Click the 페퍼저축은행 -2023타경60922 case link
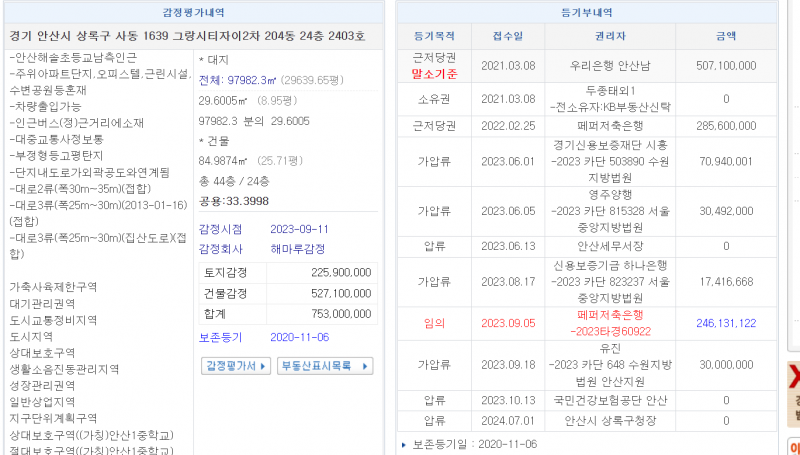The width and height of the screenshot is (800, 455). pyautogui.click(x=610, y=323)
